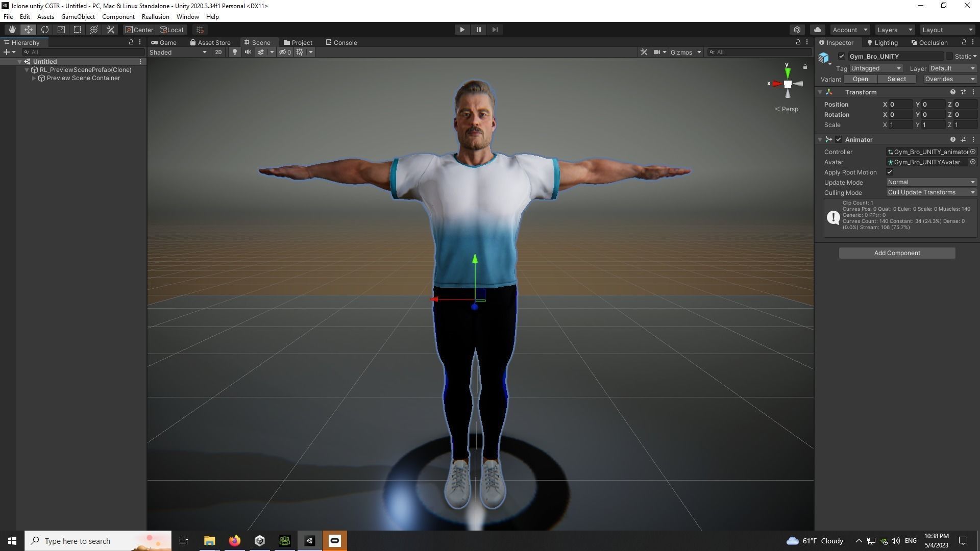Select the Rect transform tool

tap(78, 30)
